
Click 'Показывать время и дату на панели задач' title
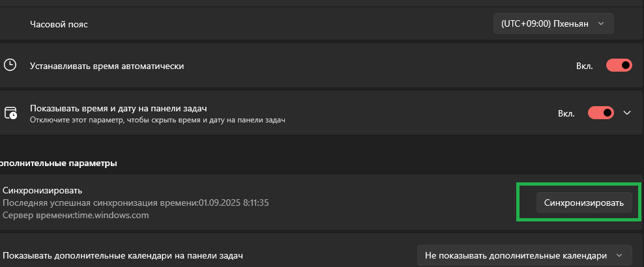tap(118, 109)
